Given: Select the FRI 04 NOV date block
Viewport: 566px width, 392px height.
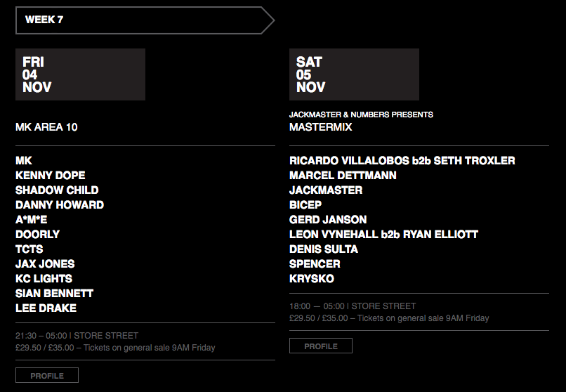Looking at the screenshot, I should click(80, 74).
